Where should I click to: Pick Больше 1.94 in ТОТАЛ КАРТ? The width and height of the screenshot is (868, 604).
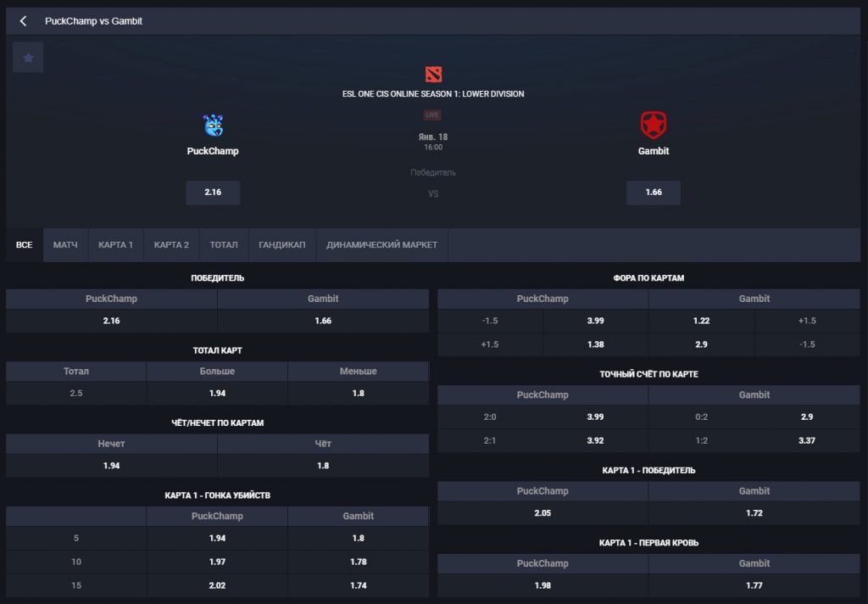217,393
